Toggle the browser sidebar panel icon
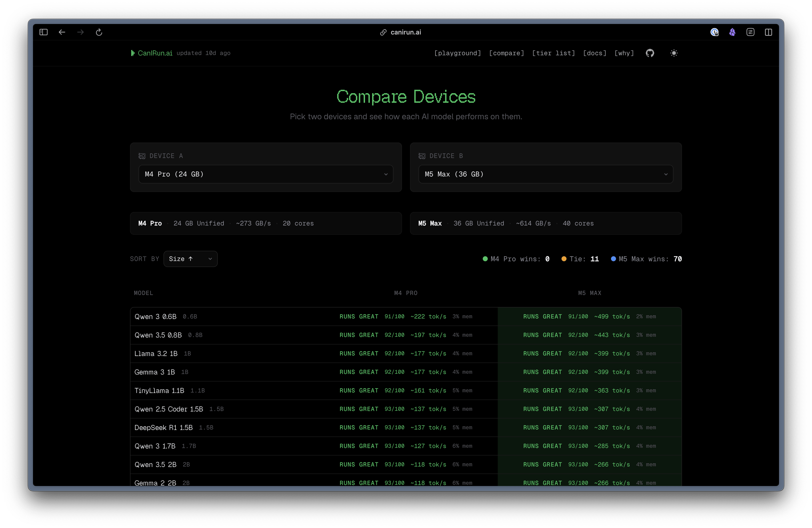The width and height of the screenshot is (812, 528). pos(43,32)
